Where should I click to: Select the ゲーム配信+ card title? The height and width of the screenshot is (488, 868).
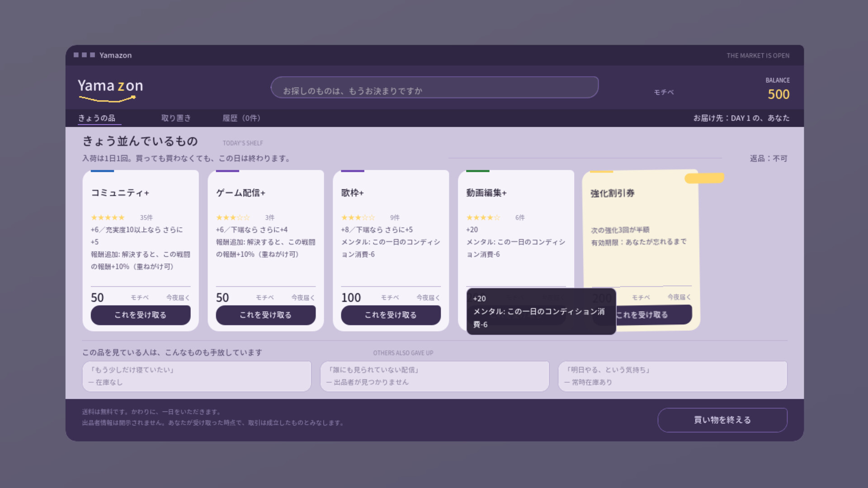tap(241, 193)
